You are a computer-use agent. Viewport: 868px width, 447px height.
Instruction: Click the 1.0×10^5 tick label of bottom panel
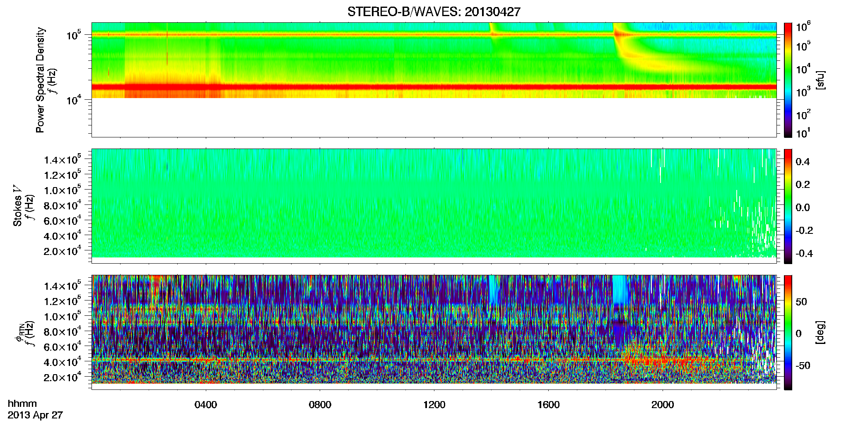[62, 316]
